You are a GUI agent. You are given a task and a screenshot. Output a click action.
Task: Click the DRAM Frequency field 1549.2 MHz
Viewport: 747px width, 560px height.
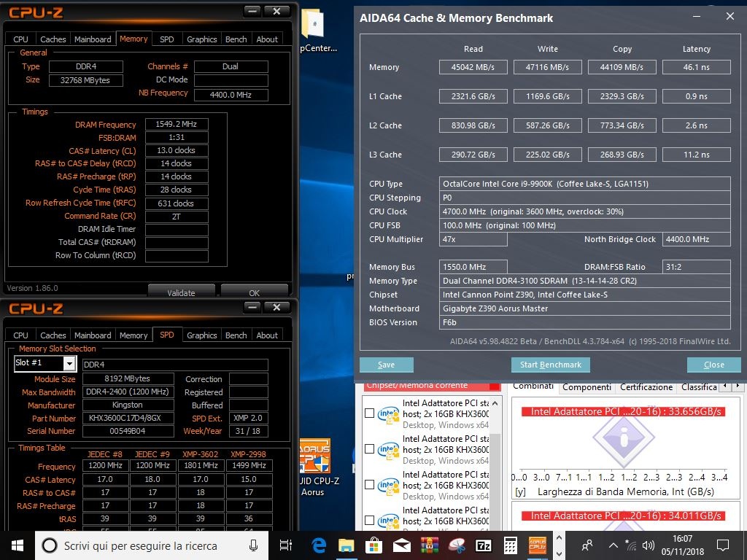click(x=177, y=124)
